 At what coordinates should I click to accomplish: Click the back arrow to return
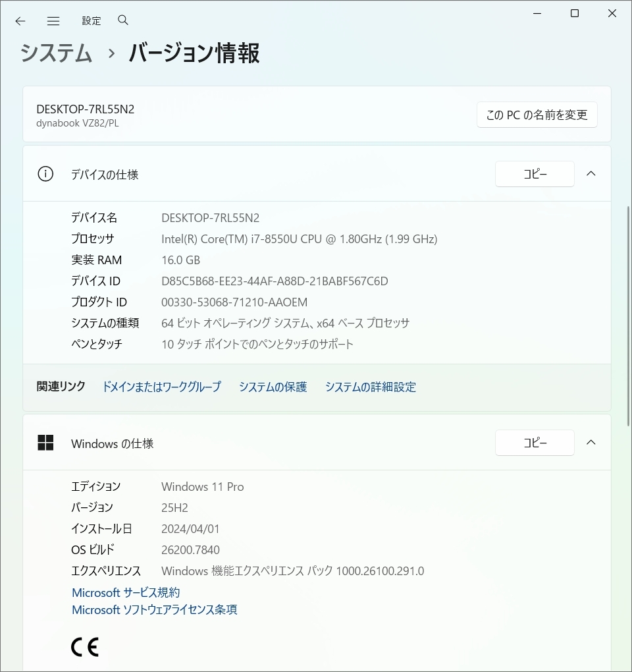point(20,20)
